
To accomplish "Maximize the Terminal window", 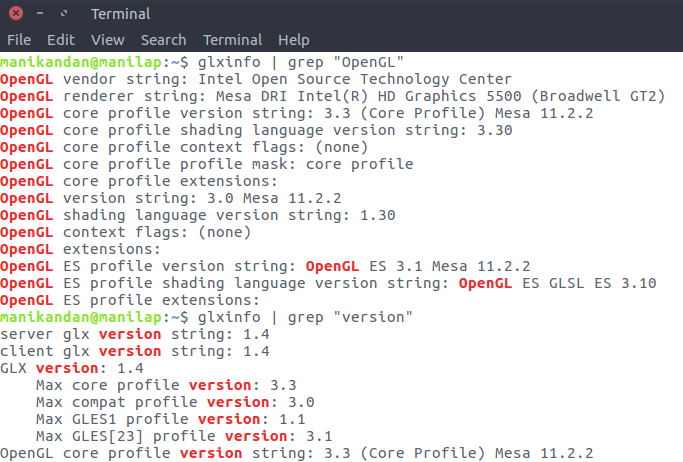I will pyautogui.click(x=64, y=13).
